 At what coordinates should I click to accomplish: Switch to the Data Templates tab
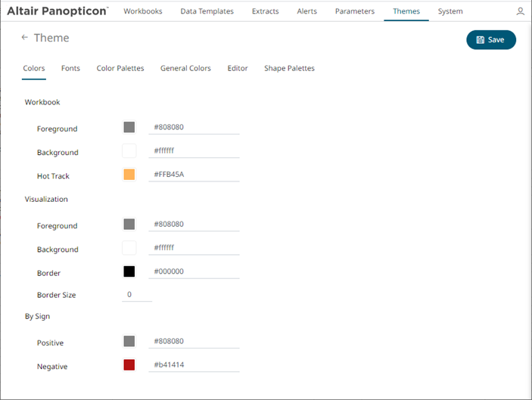(x=206, y=11)
